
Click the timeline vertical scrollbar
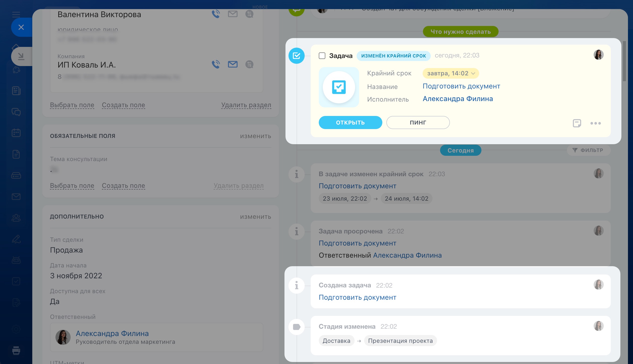[x=624, y=61]
